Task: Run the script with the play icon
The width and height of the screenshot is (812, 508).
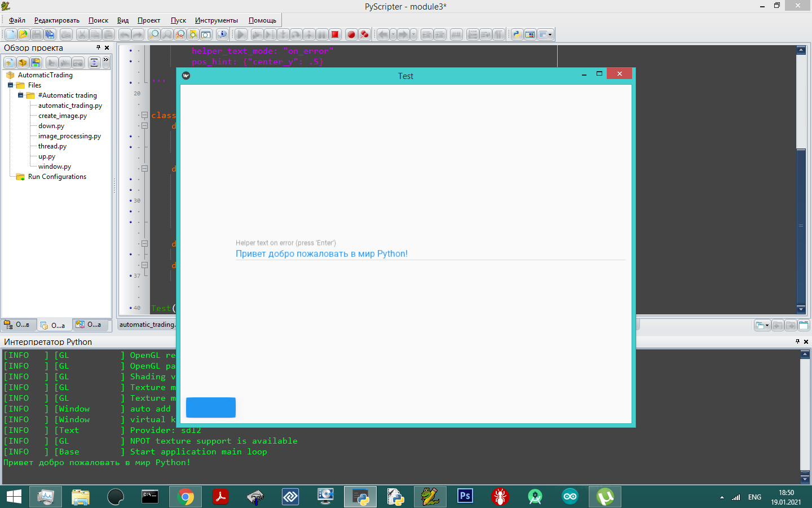Action: (x=241, y=34)
